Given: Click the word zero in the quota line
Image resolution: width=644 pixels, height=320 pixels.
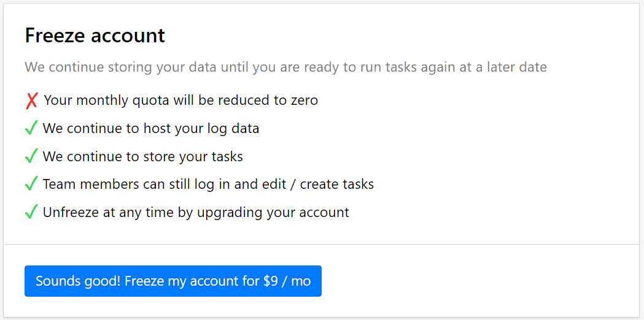Looking at the screenshot, I should tap(304, 100).
